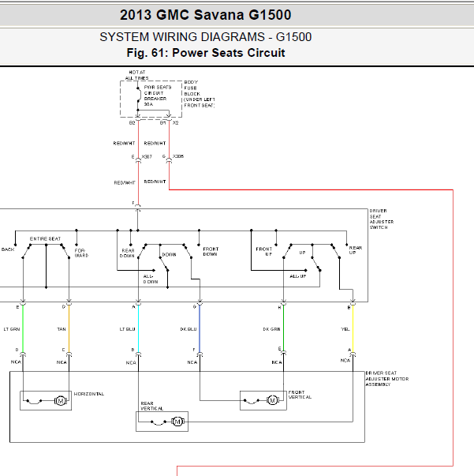Select the 'LT BLU' wire color label
The image size is (474, 476).
point(127,329)
